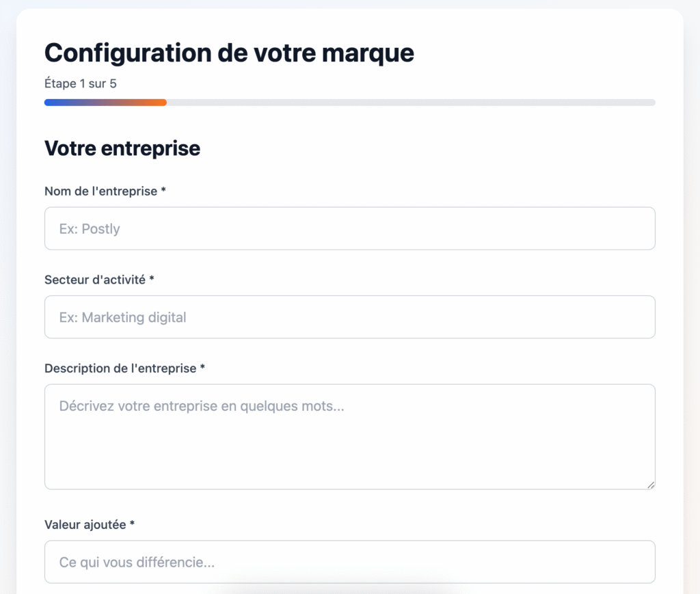The height and width of the screenshot is (594, 700).
Task: Click the required asterisk beside "Secteur d'activité"
Action: click(x=152, y=280)
